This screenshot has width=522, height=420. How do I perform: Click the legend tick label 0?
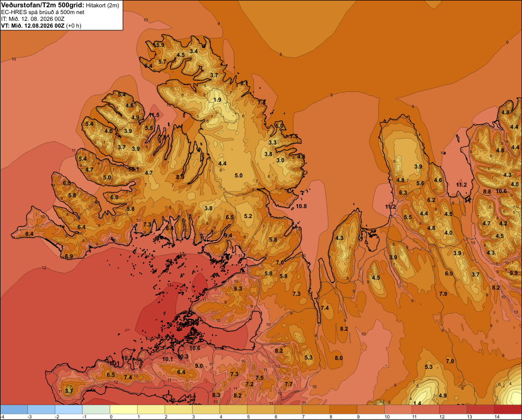tap(111, 417)
